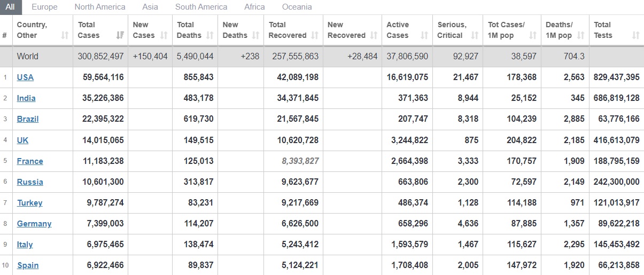Image resolution: width=644 pixels, height=275 pixels.
Task: Click France italic recovered value 8,393,827
Action: (300, 161)
